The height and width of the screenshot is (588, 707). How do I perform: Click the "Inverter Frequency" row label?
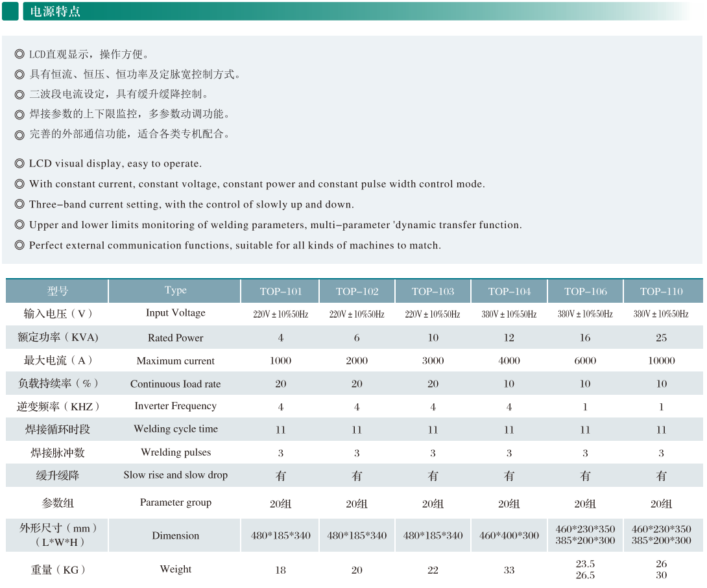[x=175, y=406]
